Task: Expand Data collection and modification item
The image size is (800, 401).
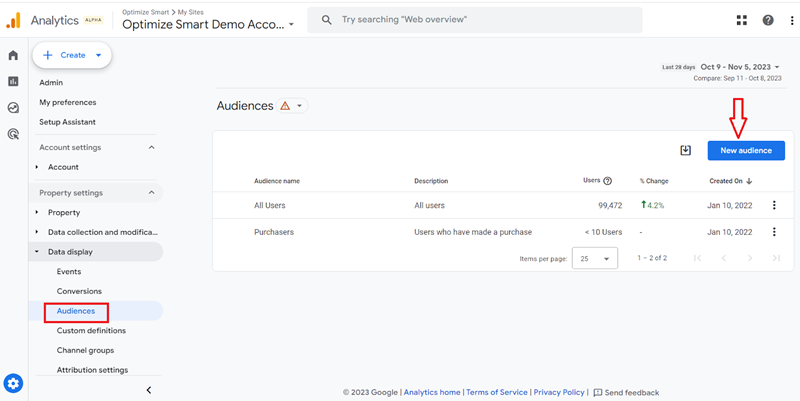Action: tap(37, 232)
